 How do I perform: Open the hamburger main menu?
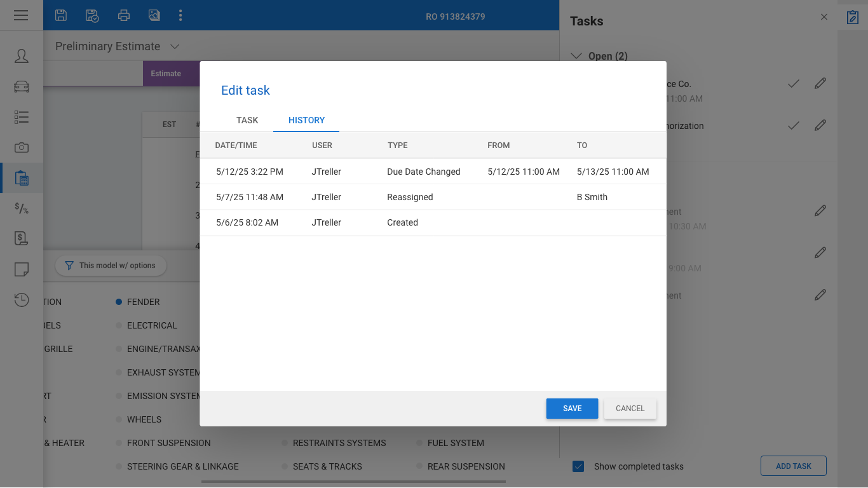pos(21,15)
